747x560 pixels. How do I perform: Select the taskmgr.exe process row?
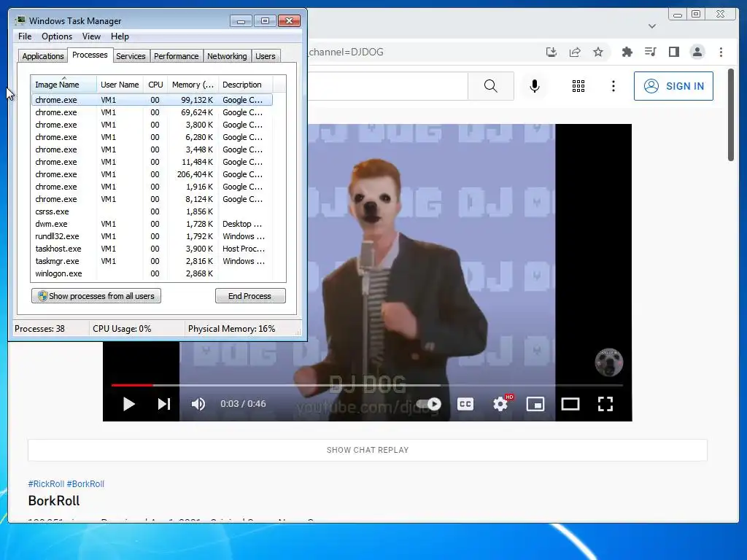(152, 261)
